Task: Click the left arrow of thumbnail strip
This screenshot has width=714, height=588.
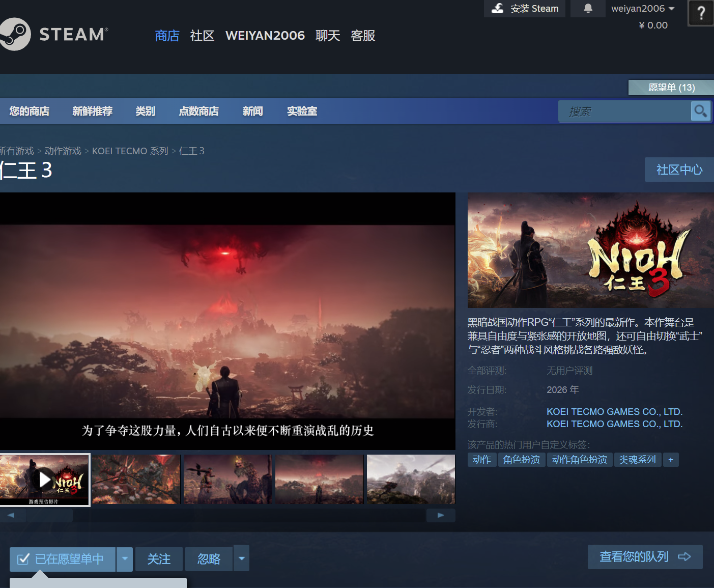Action: point(11,515)
